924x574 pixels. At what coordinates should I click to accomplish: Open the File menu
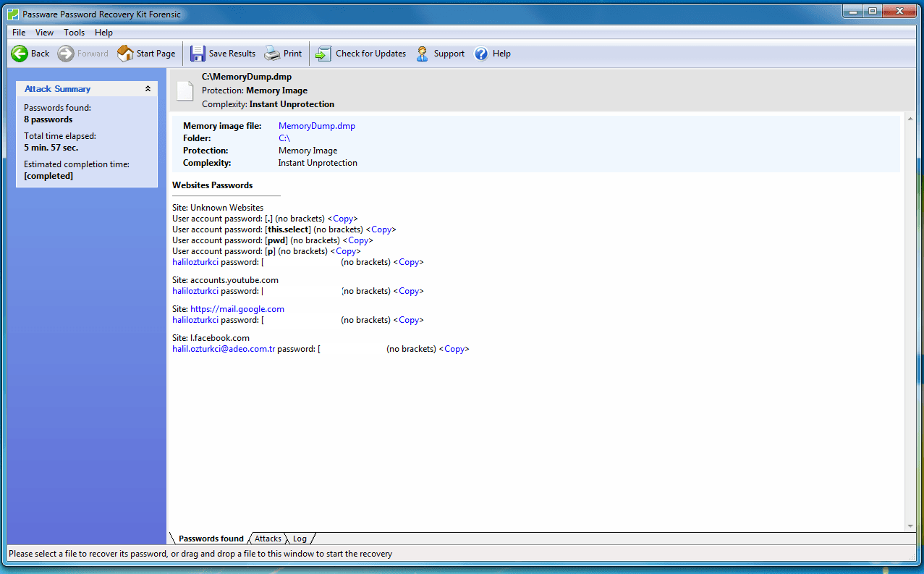click(17, 32)
